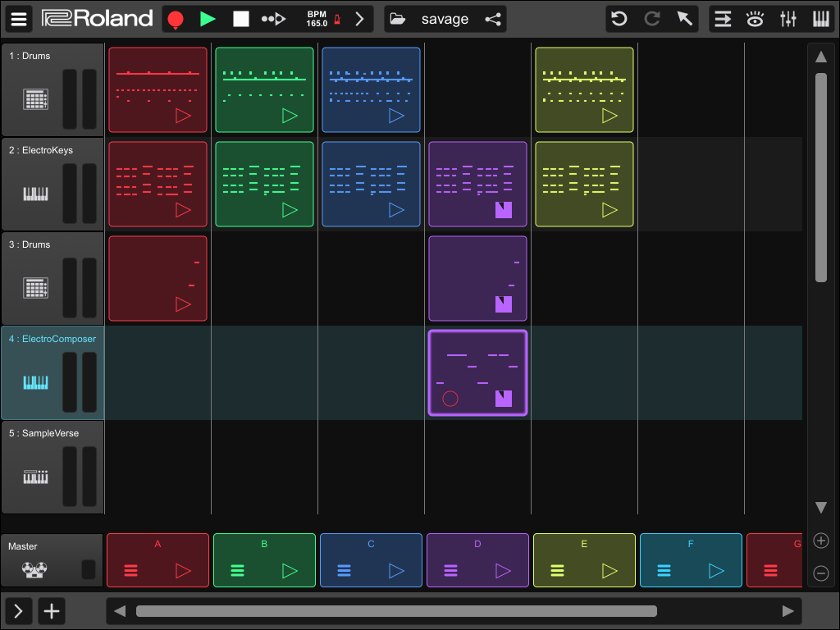Viewport: 840px width, 630px height.
Task: Toggle the metronome icon
Action: [x=337, y=20]
